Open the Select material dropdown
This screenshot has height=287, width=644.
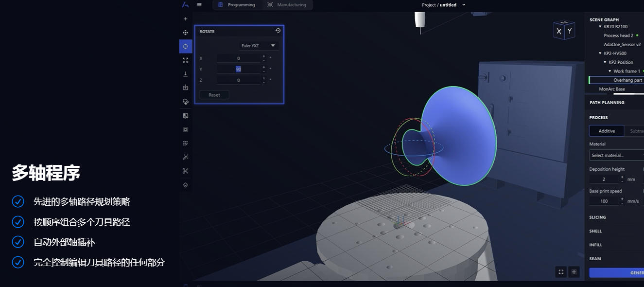(616, 155)
